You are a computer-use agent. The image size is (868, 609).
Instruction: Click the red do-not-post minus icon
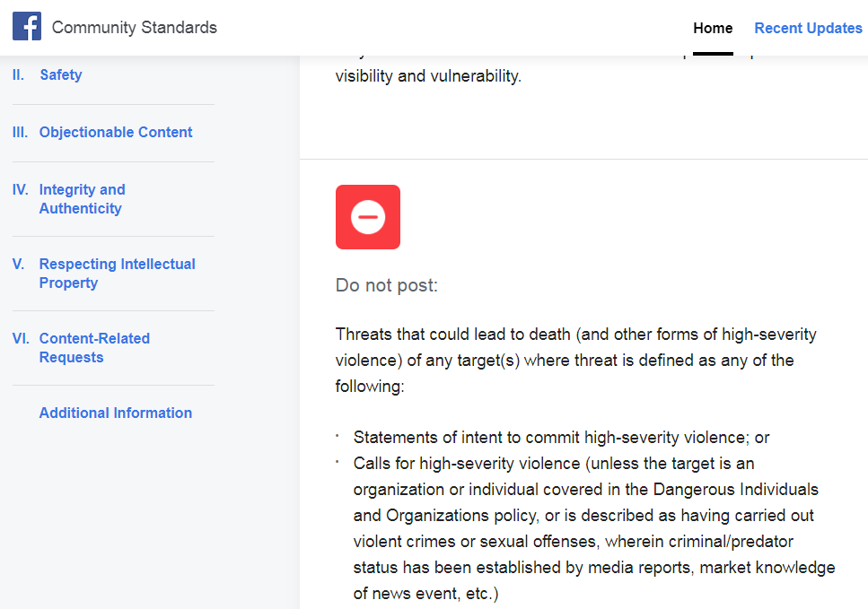[x=367, y=217]
